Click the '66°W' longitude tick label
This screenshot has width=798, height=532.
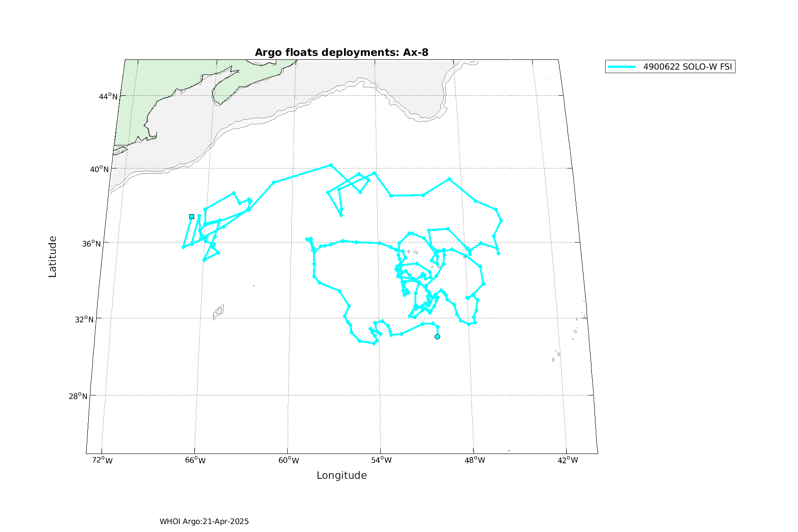pyautogui.click(x=195, y=460)
